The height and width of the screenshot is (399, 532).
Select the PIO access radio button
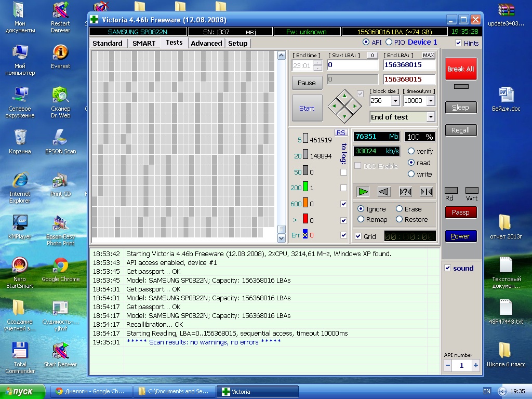click(389, 42)
